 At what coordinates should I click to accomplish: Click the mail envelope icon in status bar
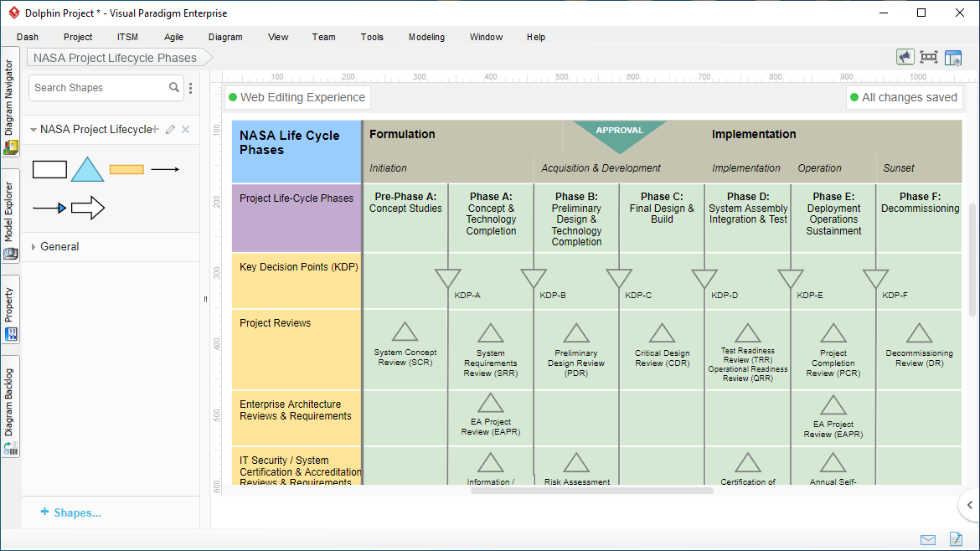coord(928,540)
